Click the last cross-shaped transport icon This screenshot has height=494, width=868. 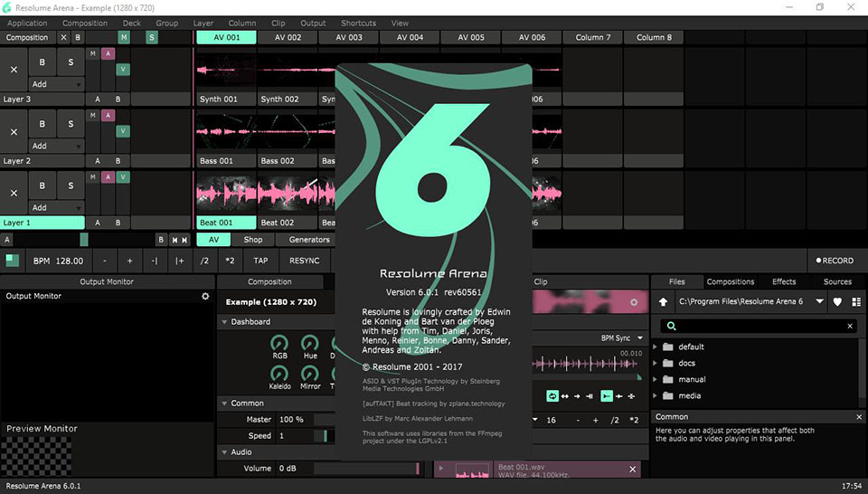tap(631, 396)
